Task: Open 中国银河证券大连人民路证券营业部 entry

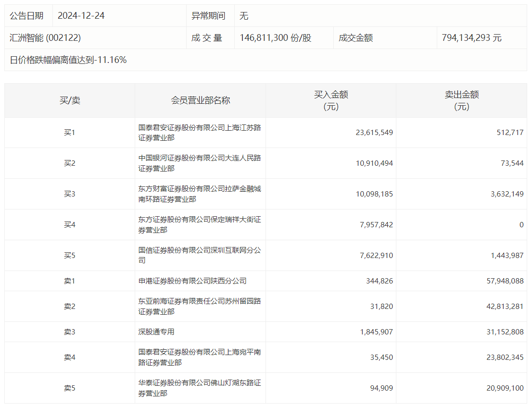Action: click(199, 163)
